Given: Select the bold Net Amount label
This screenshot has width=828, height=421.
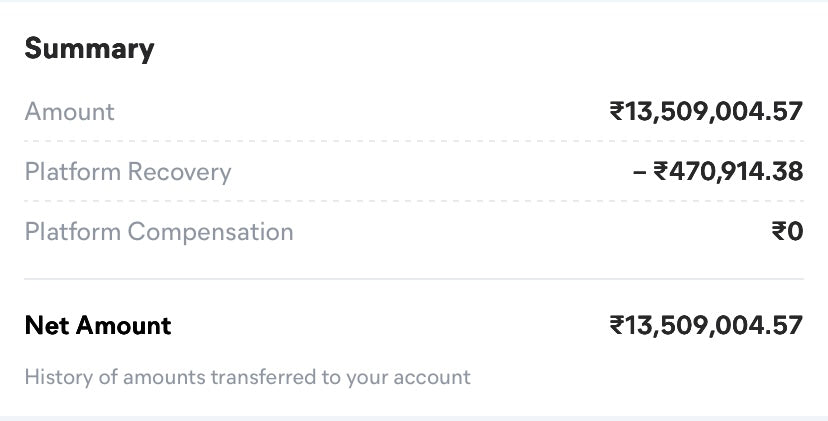Looking at the screenshot, I should 98,325.
